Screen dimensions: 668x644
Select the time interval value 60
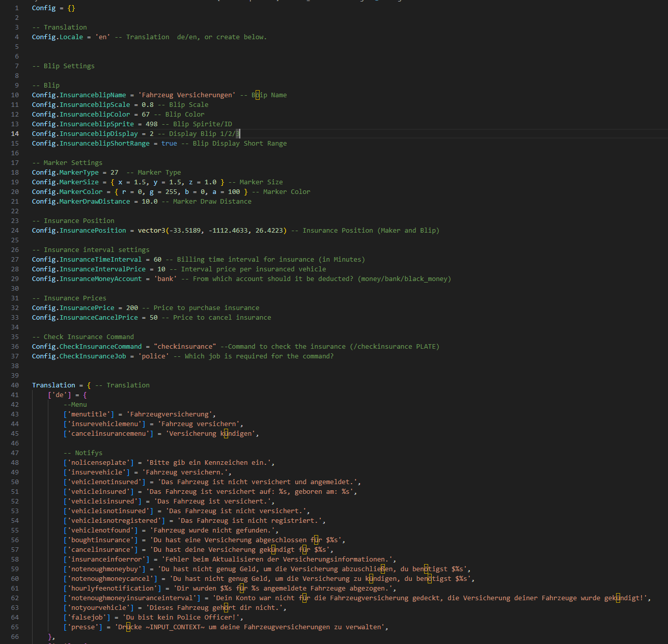click(x=158, y=260)
